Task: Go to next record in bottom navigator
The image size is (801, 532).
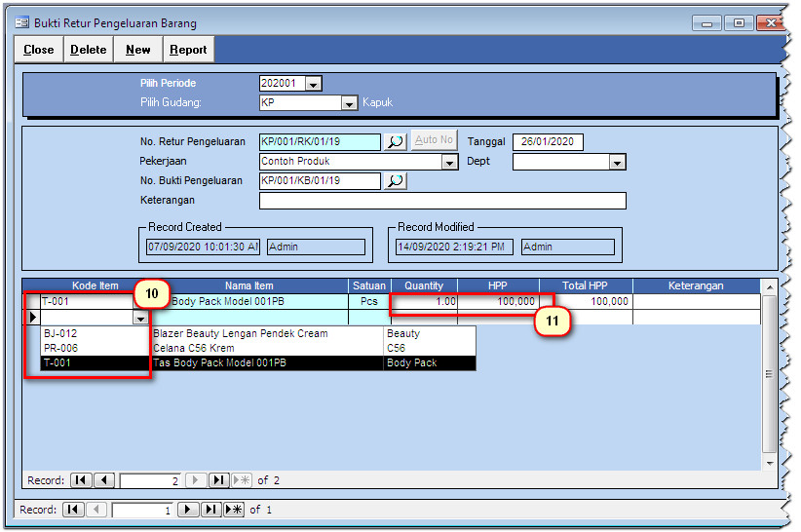Action: point(188,510)
